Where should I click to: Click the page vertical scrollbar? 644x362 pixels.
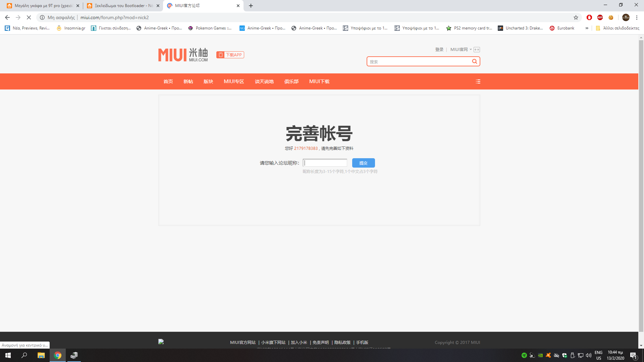tap(641, 184)
